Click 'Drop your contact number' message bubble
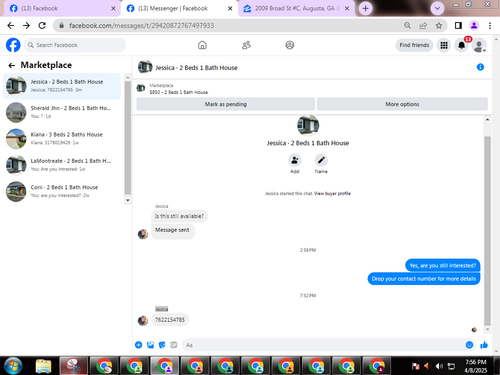 click(424, 279)
